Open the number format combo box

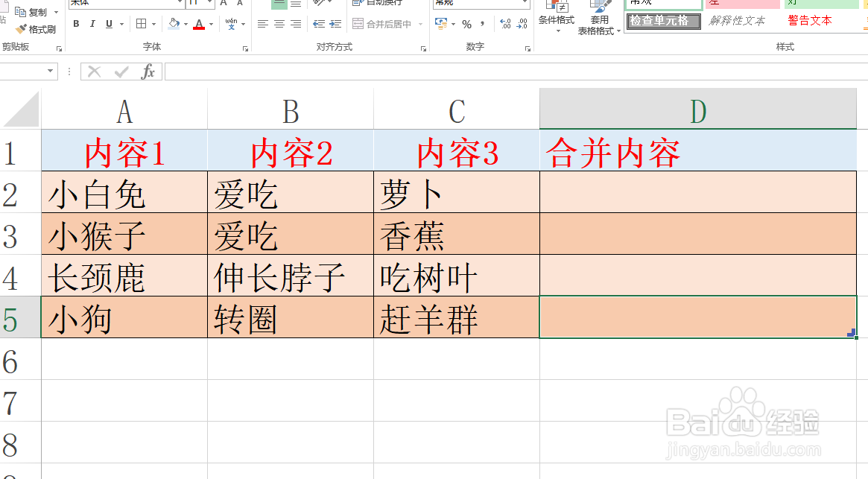click(481, 4)
